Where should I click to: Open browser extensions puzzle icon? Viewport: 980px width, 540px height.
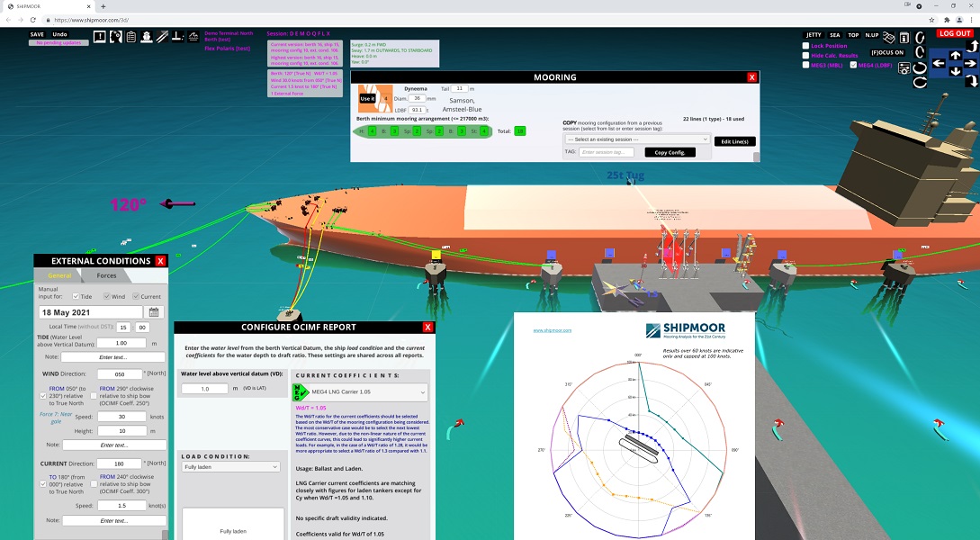[946, 20]
